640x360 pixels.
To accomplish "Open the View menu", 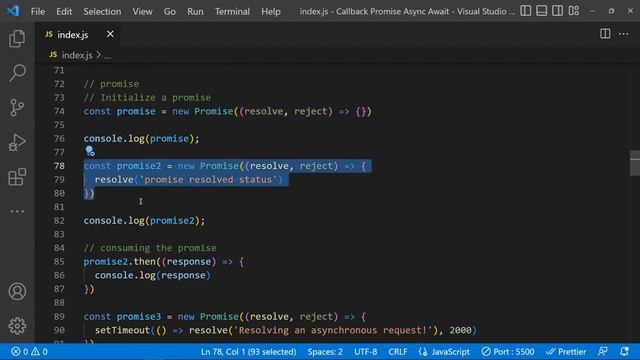I will pyautogui.click(x=142, y=11).
